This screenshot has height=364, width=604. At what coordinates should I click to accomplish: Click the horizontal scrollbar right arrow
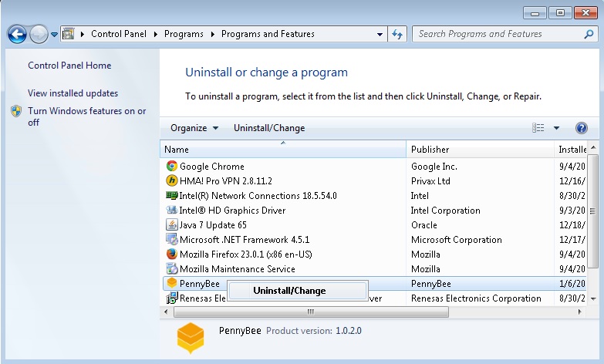580,312
